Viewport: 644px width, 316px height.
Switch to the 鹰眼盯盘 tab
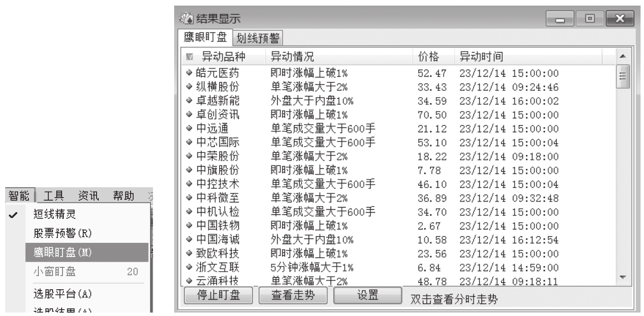(205, 37)
